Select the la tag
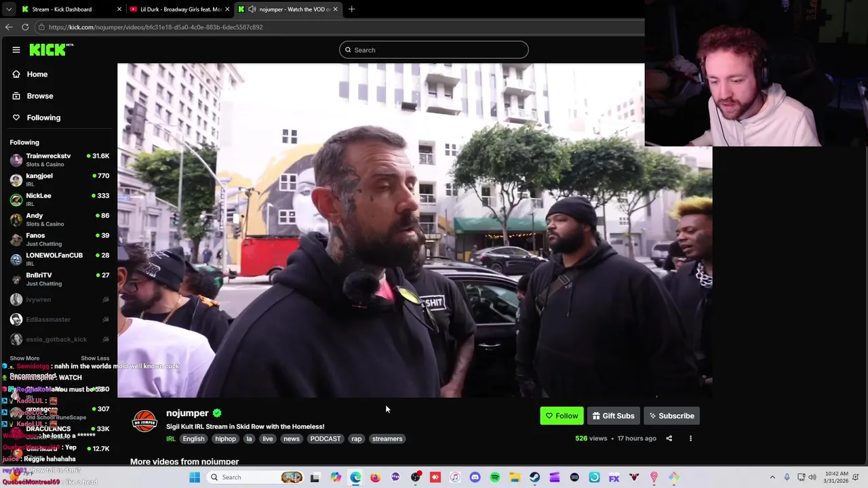The image size is (868, 488). (x=249, y=439)
